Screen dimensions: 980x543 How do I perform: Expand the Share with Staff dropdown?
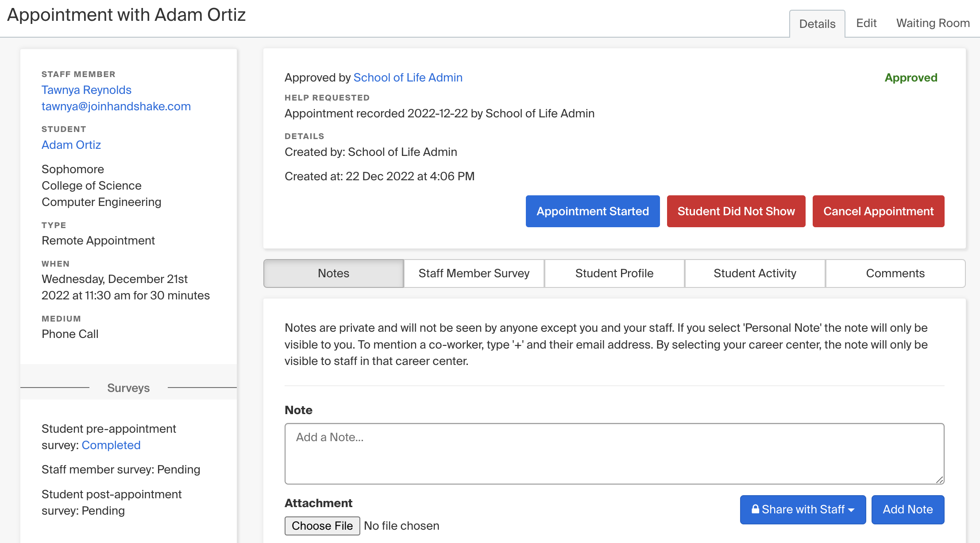click(802, 509)
